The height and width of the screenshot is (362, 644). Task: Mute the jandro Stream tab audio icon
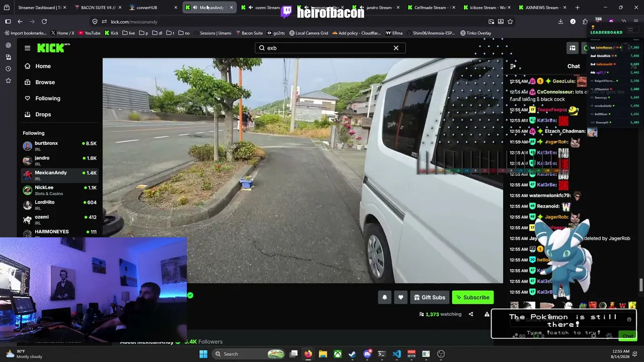tap(362, 8)
